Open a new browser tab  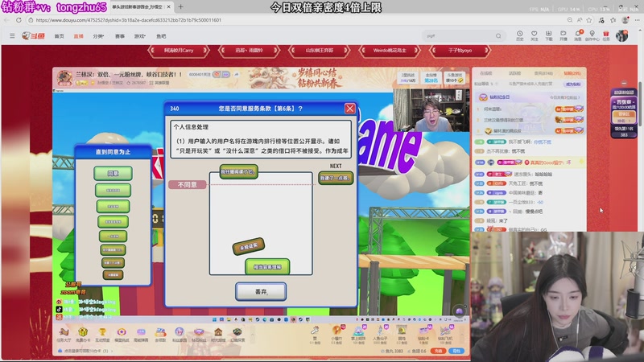pyautogui.click(x=180, y=6)
